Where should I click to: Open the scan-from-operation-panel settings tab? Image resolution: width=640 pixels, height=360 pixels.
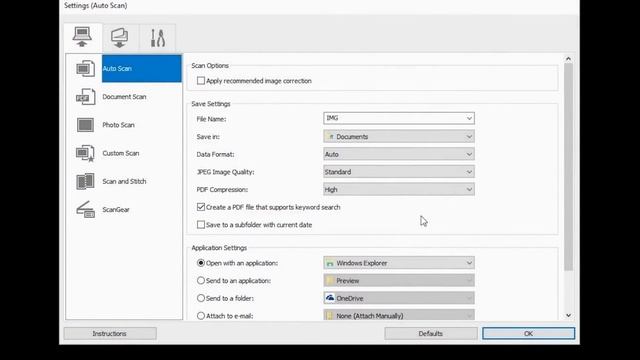(120, 38)
